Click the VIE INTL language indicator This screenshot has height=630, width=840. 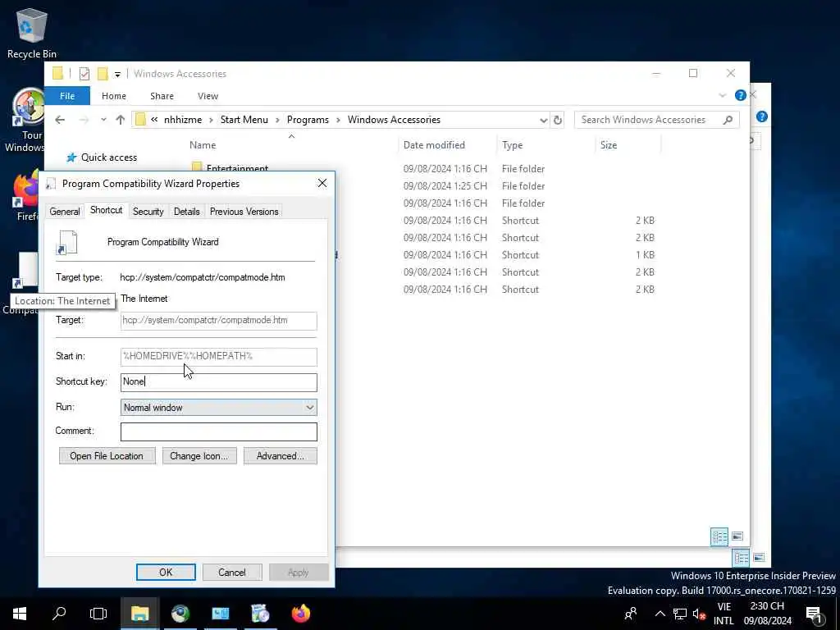coord(724,614)
